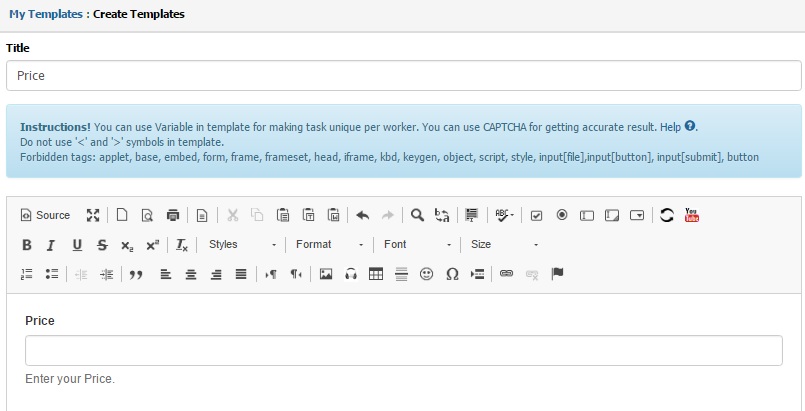Align text left
Screen dimensions: 805x411
pyautogui.click(x=165, y=275)
